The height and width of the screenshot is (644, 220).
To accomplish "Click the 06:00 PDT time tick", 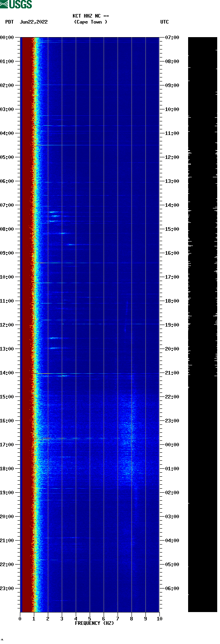I will pos(7,181).
